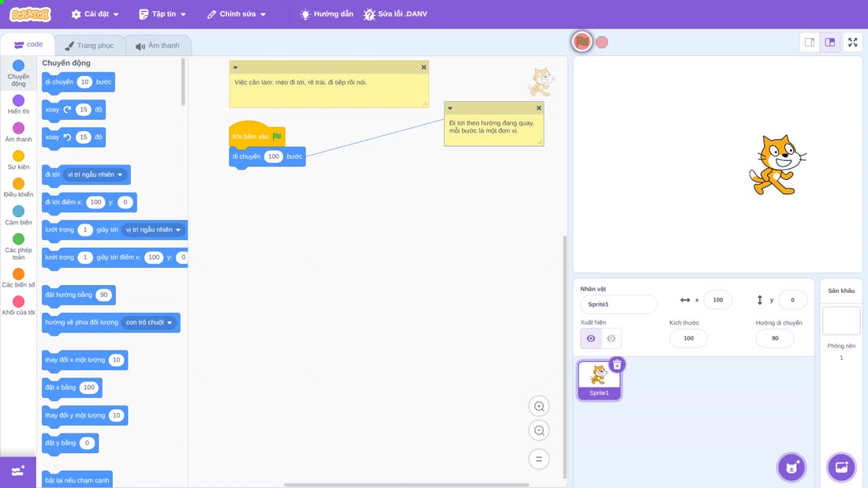
Task: Enter full screen stage mode
Action: [852, 42]
